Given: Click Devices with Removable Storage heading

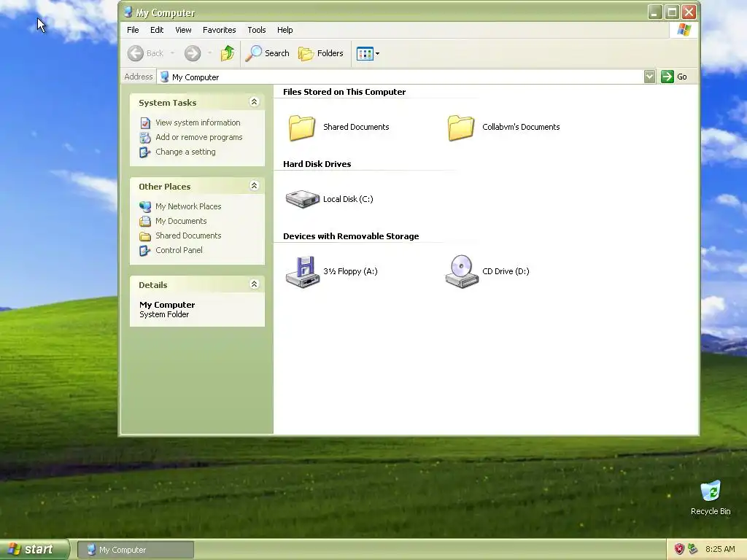Looking at the screenshot, I should point(351,236).
